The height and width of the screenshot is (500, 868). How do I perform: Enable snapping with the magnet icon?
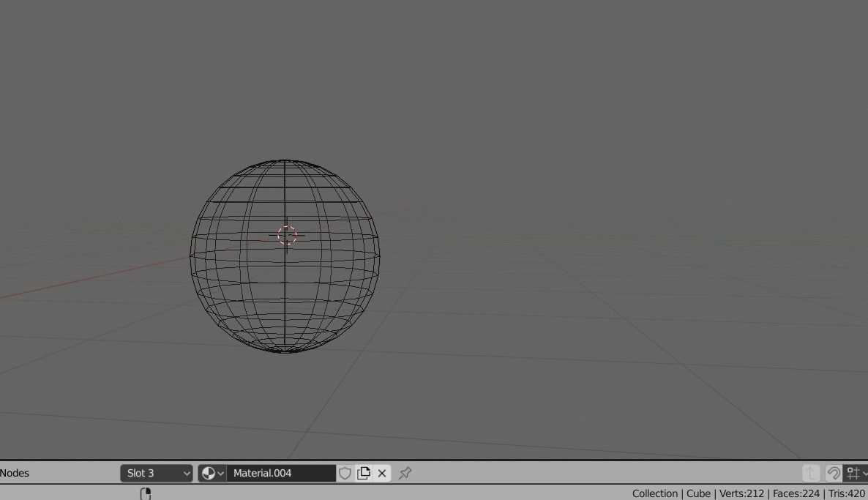[834, 473]
